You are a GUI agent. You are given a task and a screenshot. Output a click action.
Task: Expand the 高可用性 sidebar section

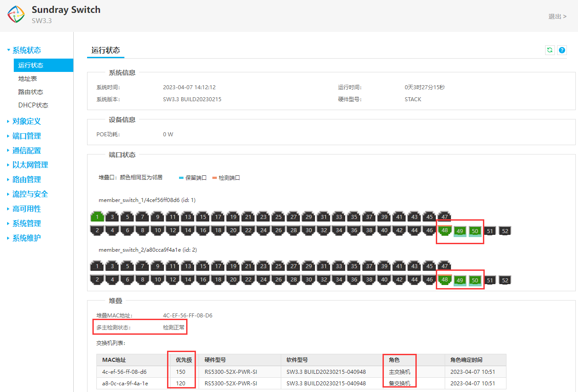coord(27,209)
